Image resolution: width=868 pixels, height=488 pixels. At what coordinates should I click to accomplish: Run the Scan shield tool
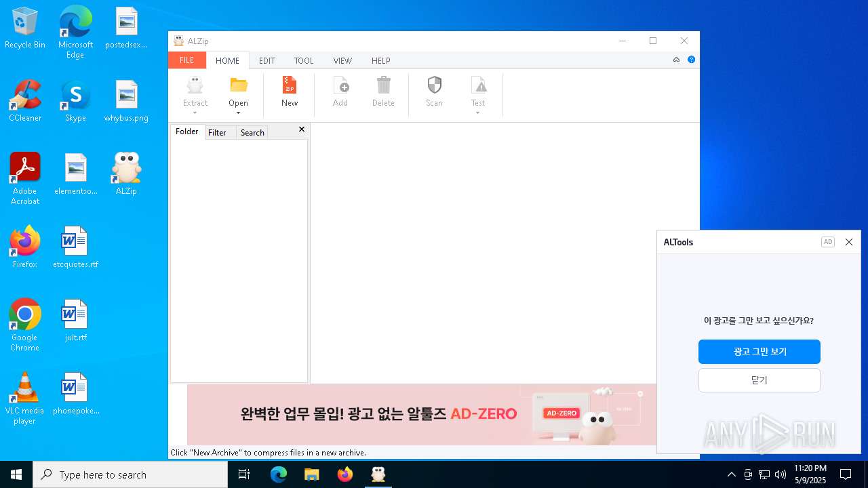pyautogui.click(x=434, y=85)
